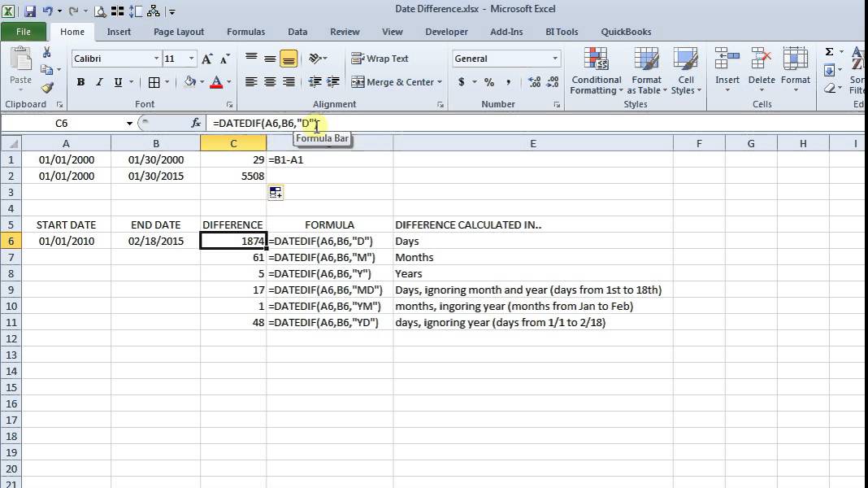The height and width of the screenshot is (488, 868).
Task: Toggle Italic formatting
Action: point(100,82)
